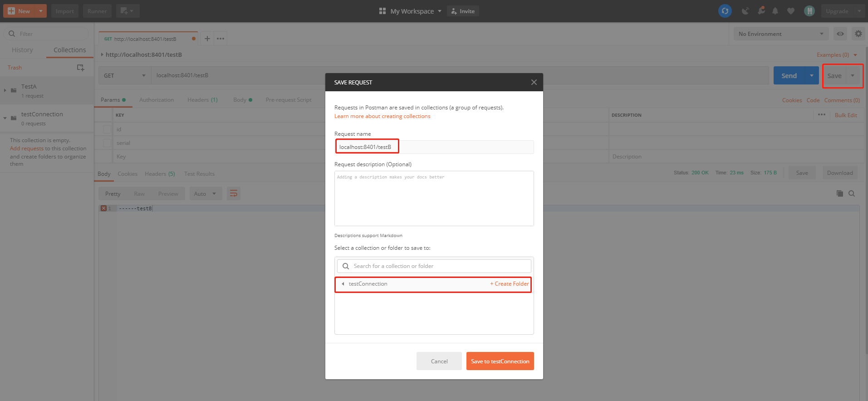Open the GET method dropdown
Screen dimensions: 868x401
[x=125, y=75]
